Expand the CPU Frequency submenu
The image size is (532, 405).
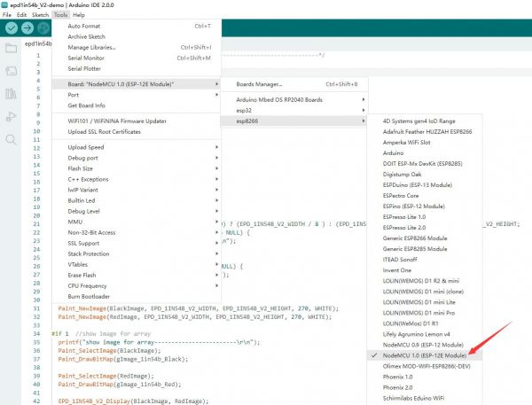coord(137,286)
